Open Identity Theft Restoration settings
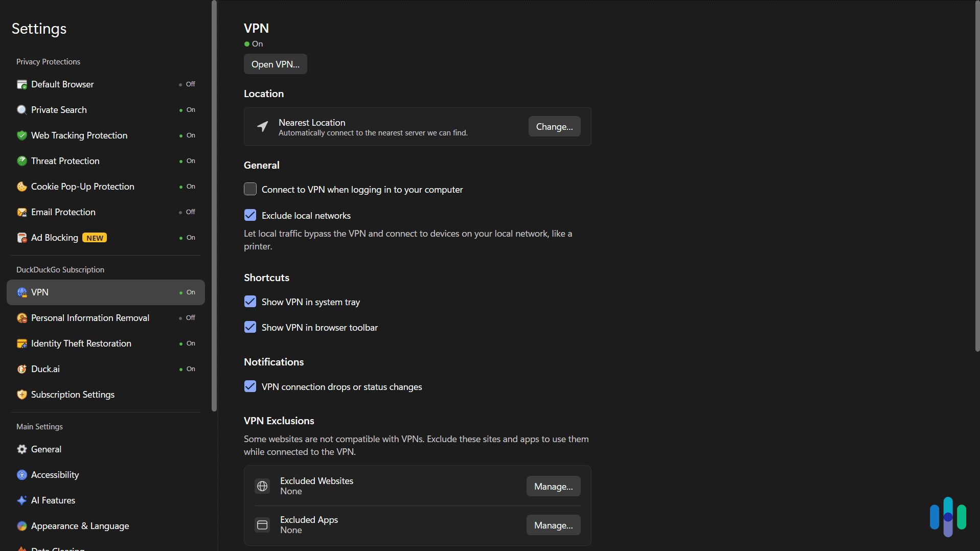This screenshot has width=980, height=551. pyautogui.click(x=106, y=343)
